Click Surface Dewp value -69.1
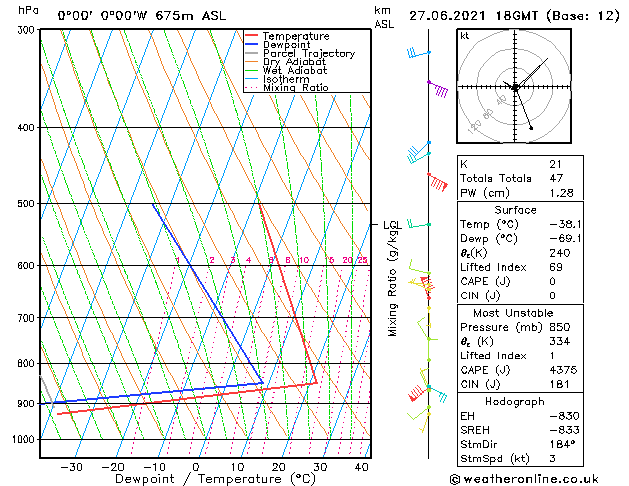629x486 pixels. 566,239
